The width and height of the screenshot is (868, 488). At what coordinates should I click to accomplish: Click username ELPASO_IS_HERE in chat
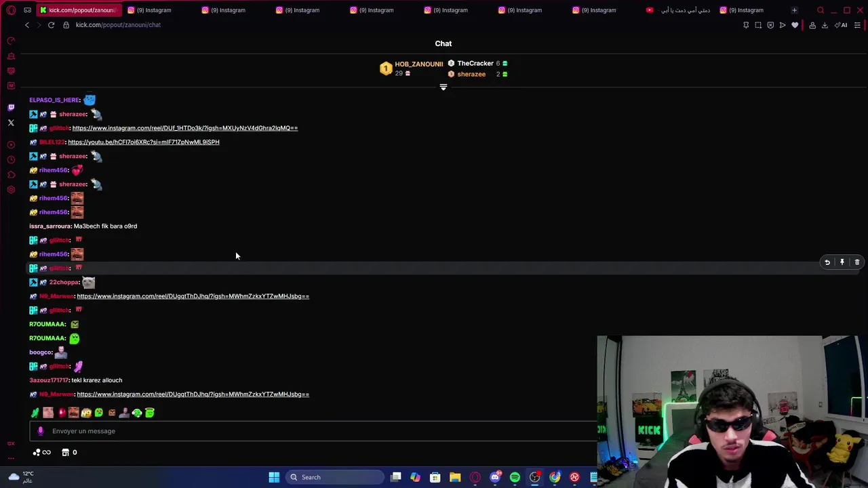[x=54, y=100]
